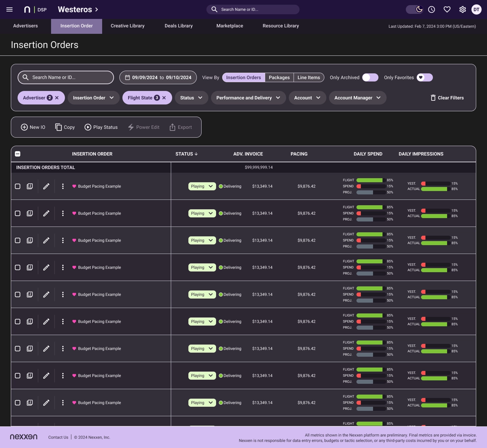This screenshot has height=448, width=487.
Task: Click the New IO icon
Action: click(x=24, y=127)
